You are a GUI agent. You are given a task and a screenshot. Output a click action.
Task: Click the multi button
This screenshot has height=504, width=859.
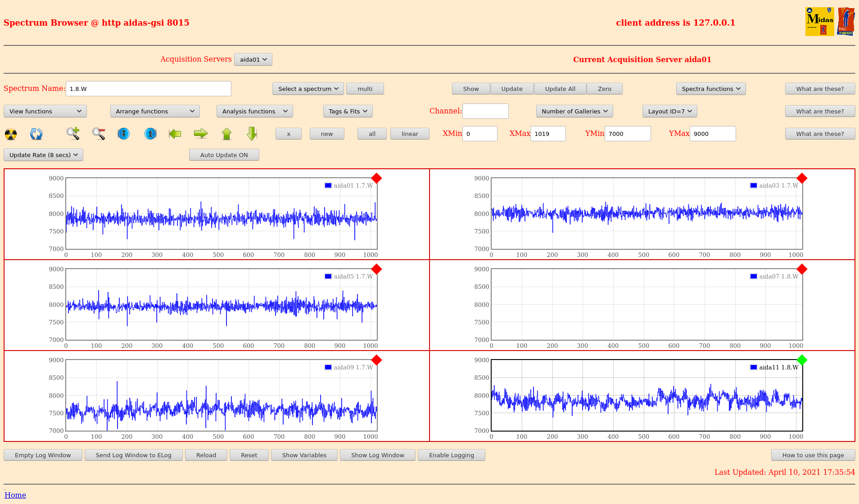coord(365,89)
